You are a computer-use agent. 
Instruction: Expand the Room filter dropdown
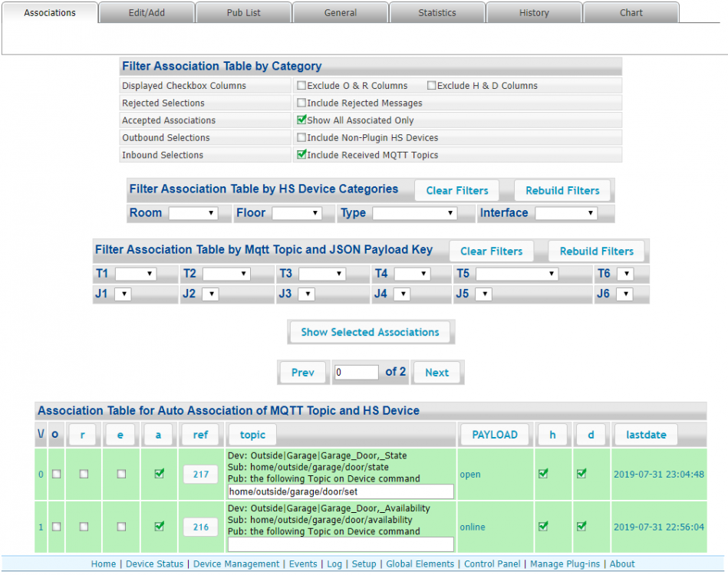[x=193, y=213]
